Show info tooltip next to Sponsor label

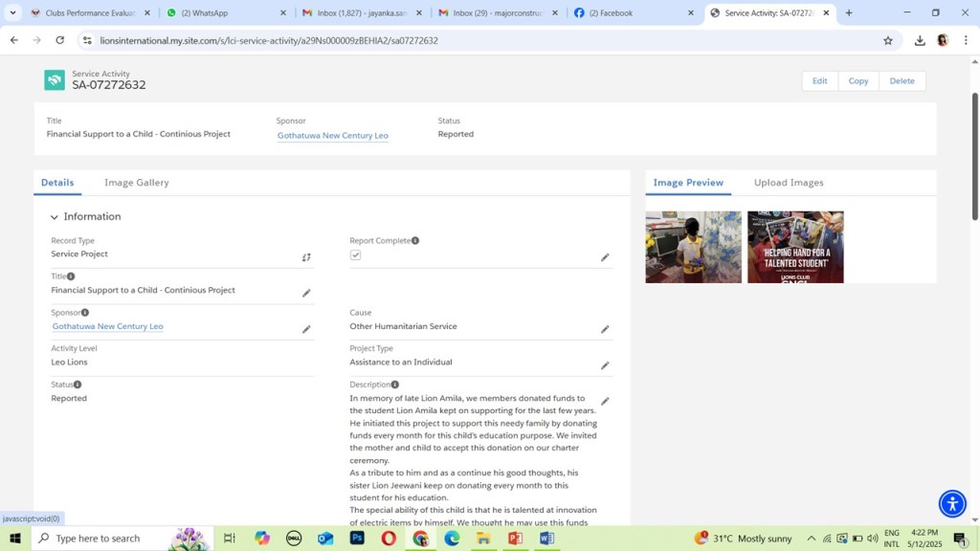point(85,313)
